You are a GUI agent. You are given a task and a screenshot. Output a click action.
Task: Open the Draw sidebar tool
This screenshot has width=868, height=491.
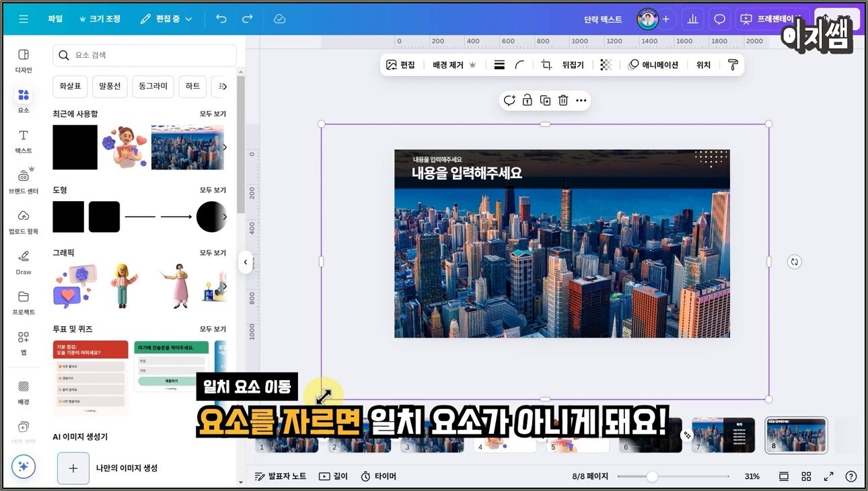coord(24,262)
